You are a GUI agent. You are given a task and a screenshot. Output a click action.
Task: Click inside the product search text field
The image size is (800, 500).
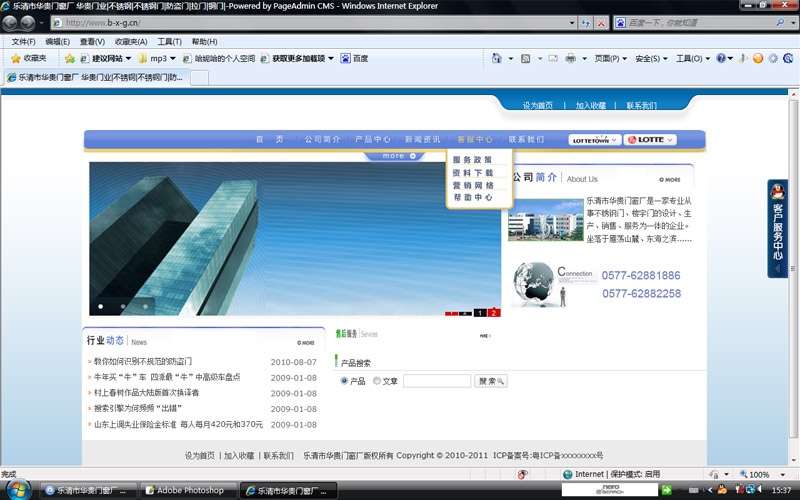[436, 381]
